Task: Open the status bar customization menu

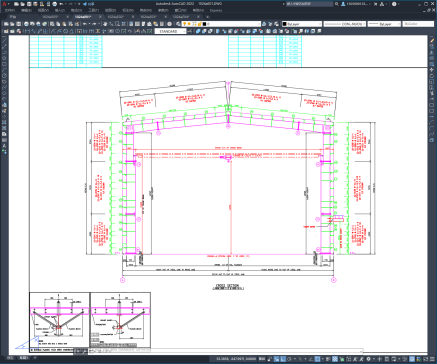Action: [x=431, y=359]
